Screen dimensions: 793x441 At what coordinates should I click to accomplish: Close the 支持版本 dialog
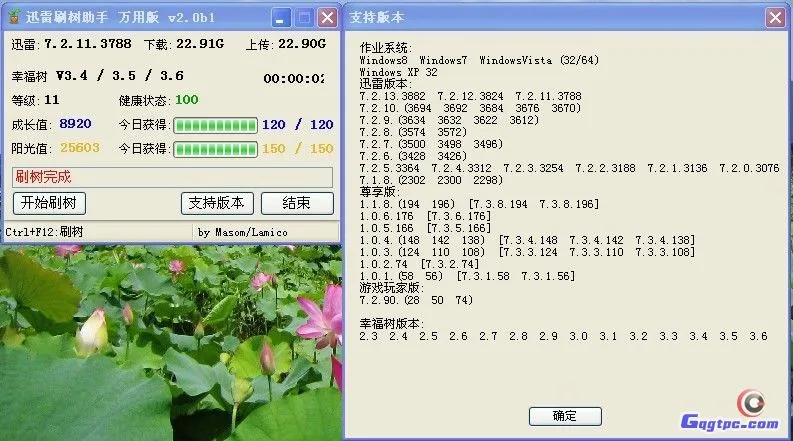[775, 18]
